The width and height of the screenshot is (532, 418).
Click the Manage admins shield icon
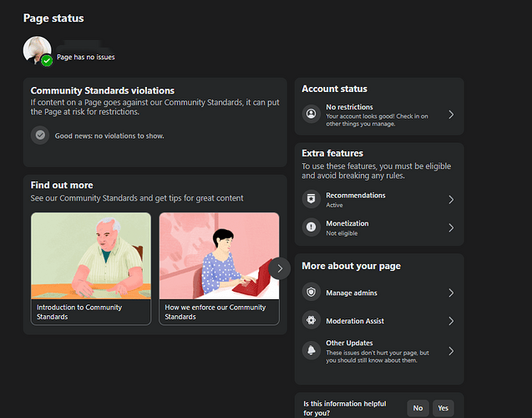pyautogui.click(x=311, y=293)
